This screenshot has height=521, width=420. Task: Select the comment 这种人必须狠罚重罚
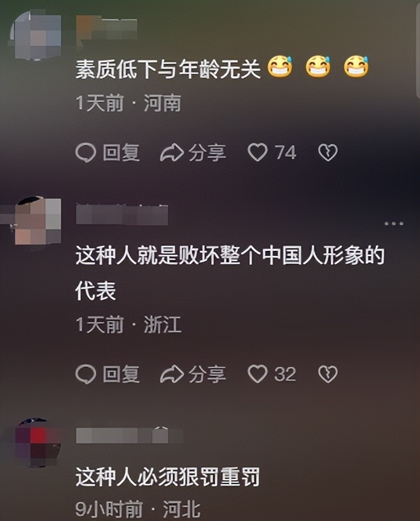coord(167,477)
